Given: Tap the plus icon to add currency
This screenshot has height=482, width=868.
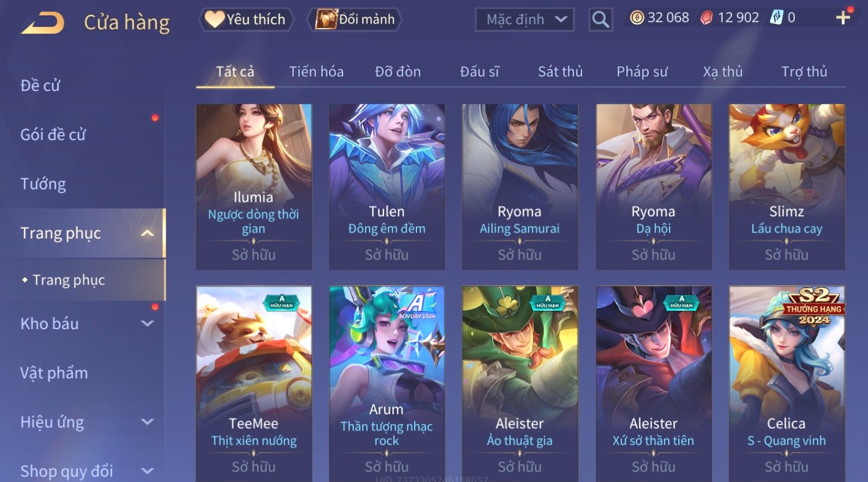Looking at the screenshot, I should point(843,18).
